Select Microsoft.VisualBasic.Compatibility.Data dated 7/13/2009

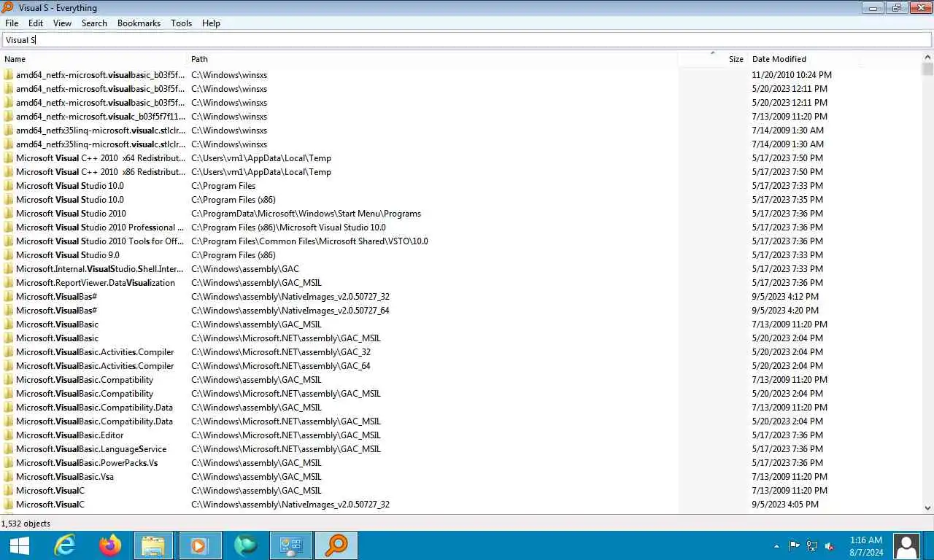[x=461, y=408]
